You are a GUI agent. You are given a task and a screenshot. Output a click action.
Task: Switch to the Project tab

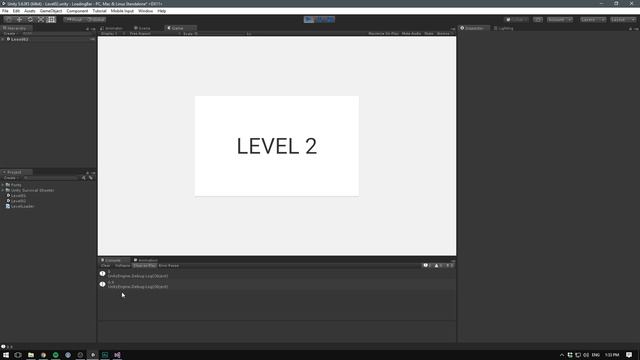tap(15, 172)
